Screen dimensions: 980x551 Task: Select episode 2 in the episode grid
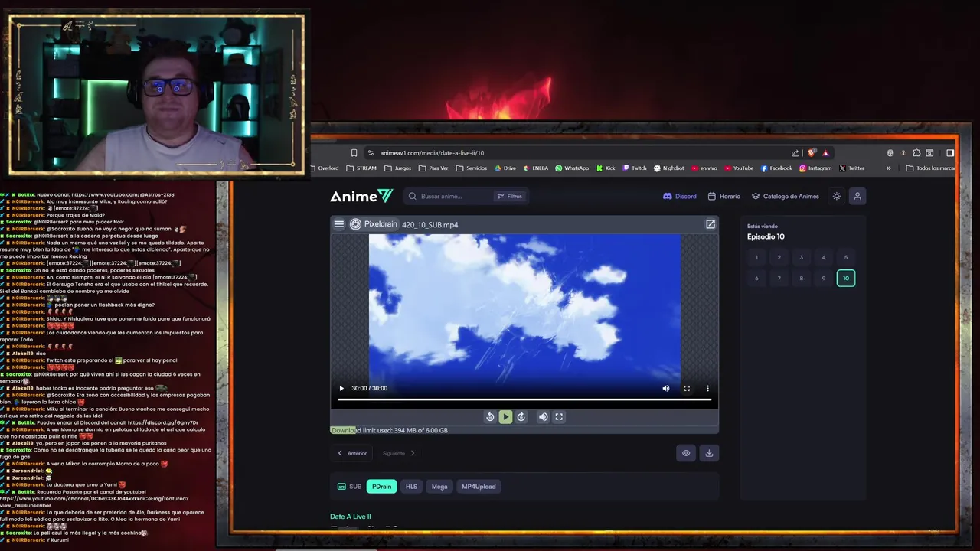tap(779, 257)
